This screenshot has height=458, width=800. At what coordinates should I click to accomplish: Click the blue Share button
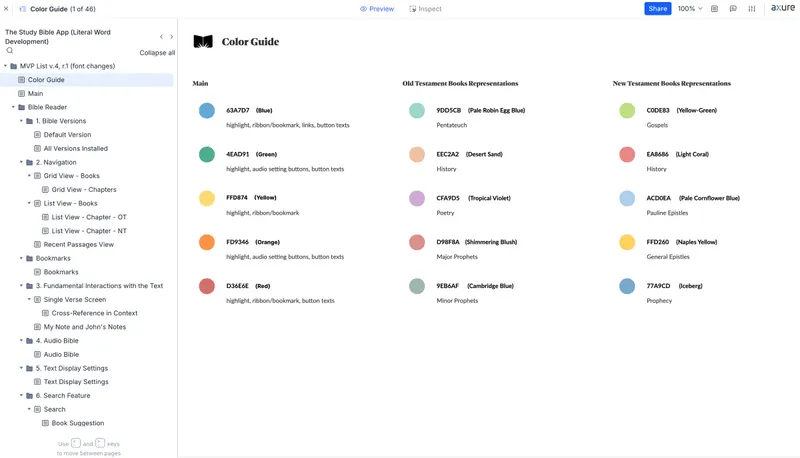point(658,9)
